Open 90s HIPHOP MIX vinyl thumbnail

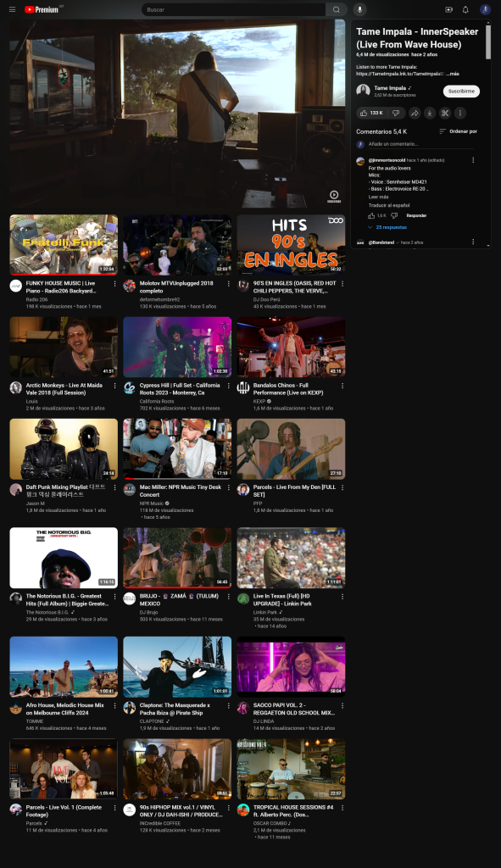pyautogui.click(x=177, y=769)
